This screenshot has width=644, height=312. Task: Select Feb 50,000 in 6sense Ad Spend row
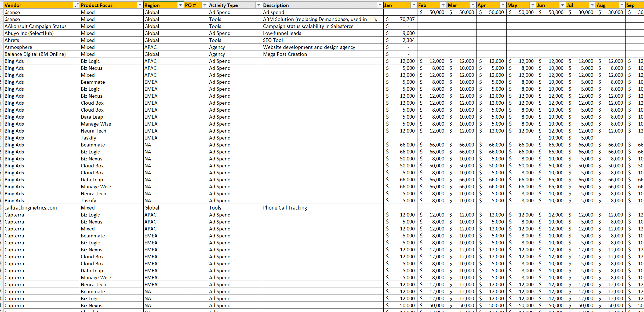(432, 12)
